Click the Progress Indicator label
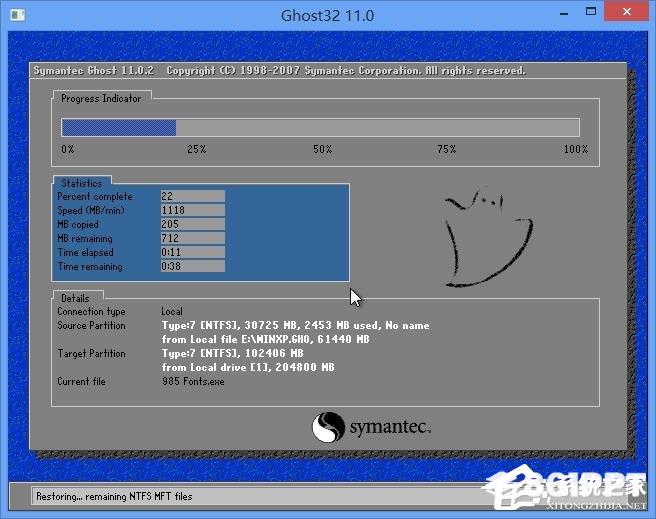656x519 pixels. 101,99
